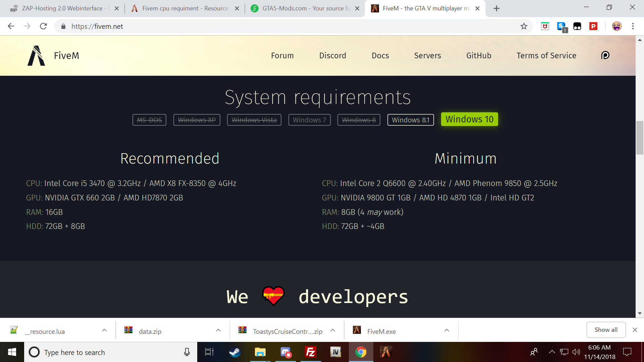Screen dimensions: 644x362
Task: Select the Windows 10 requirement toggle
Action: pos(469,119)
